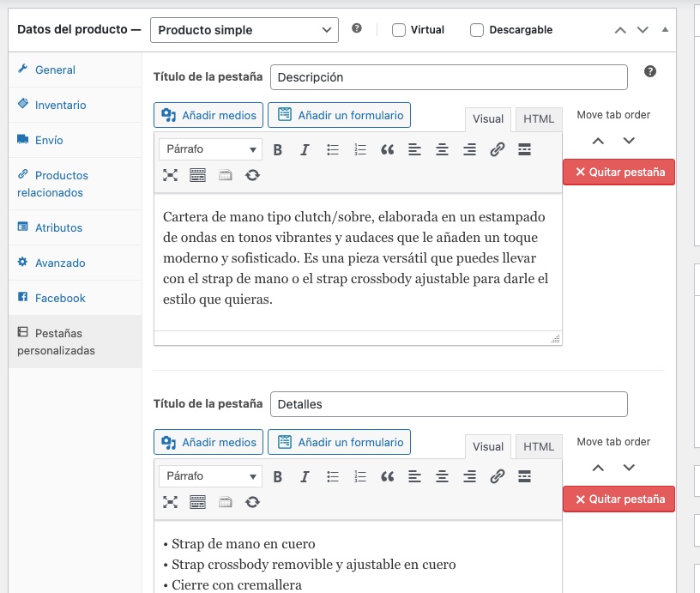Image resolution: width=700 pixels, height=593 pixels.
Task: Align text right in Detalles editor
Action: 469,477
